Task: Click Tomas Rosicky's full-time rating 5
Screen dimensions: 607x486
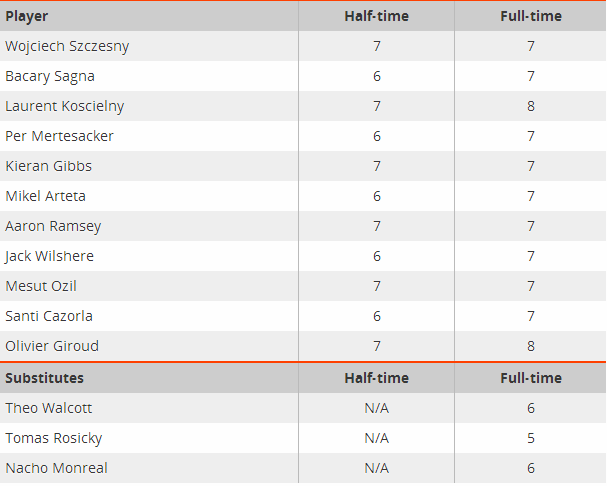Action: pos(531,438)
